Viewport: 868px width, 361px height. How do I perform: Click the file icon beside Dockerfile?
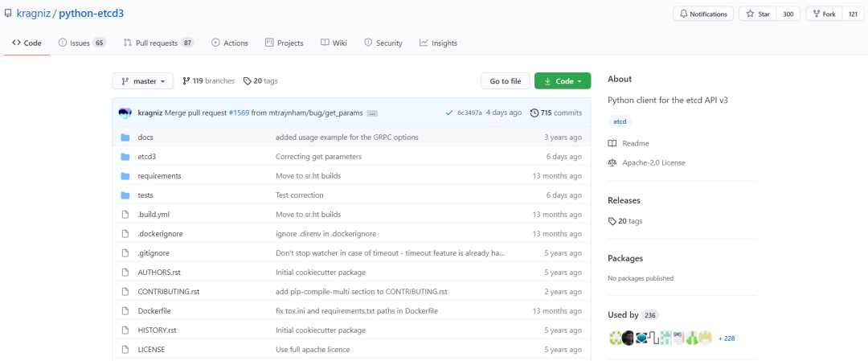125,311
